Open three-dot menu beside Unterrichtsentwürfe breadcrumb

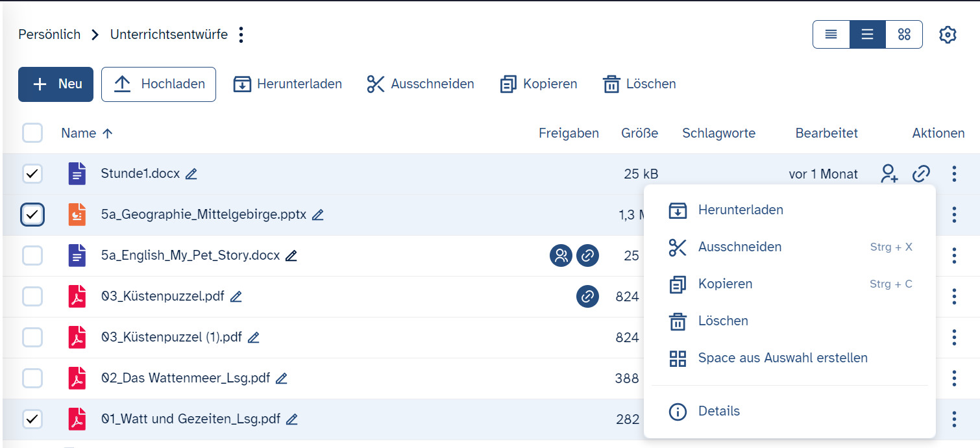click(241, 35)
